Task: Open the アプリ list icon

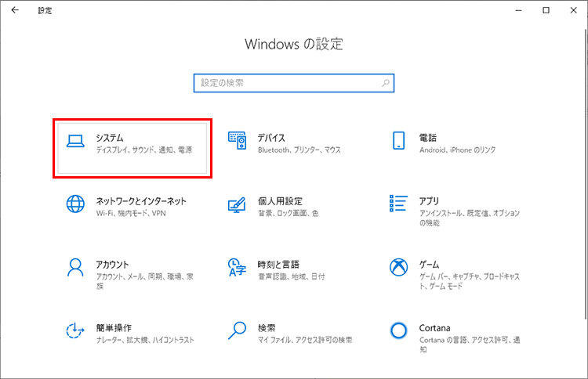Action: point(398,203)
